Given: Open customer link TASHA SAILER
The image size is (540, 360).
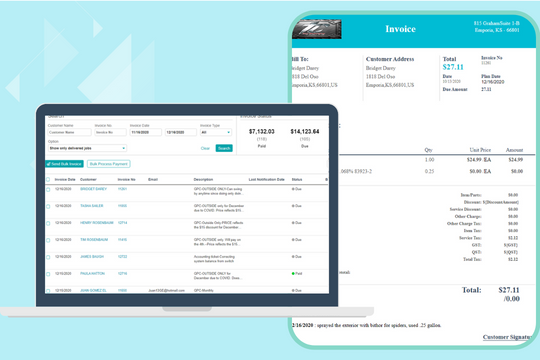Looking at the screenshot, I should coord(92,206).
